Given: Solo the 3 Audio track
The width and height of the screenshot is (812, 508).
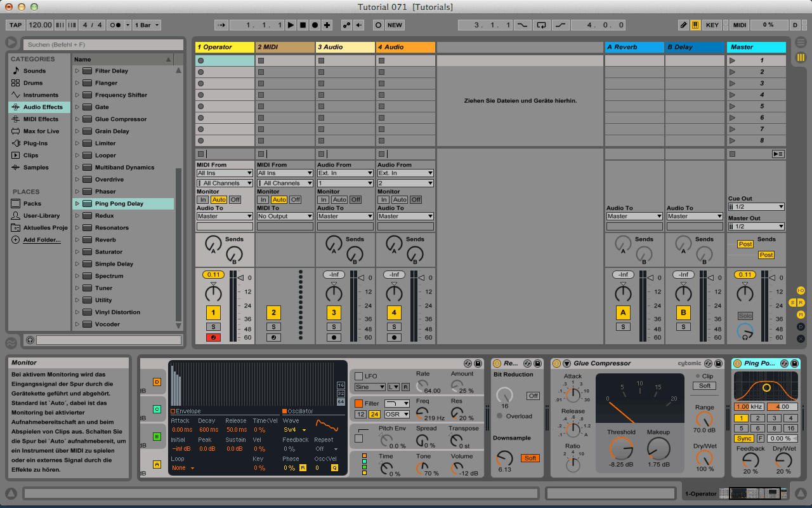Looking at the screenshot, I should click(334, 326).
